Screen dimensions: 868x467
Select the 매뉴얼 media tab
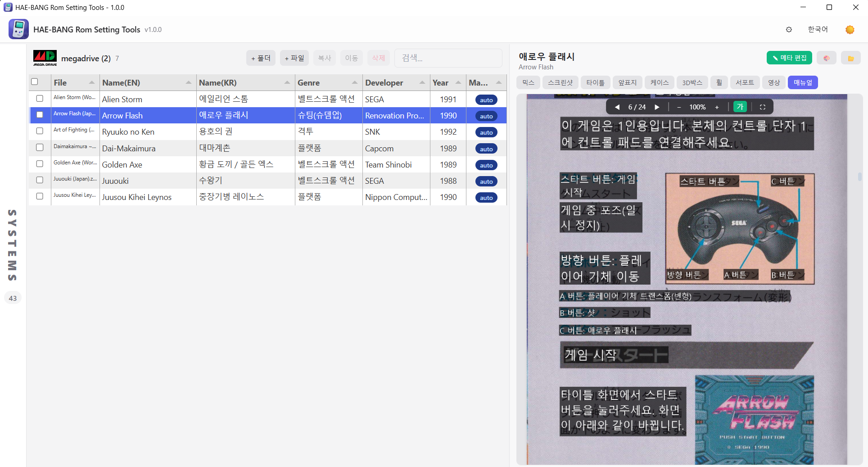point(803,82)
